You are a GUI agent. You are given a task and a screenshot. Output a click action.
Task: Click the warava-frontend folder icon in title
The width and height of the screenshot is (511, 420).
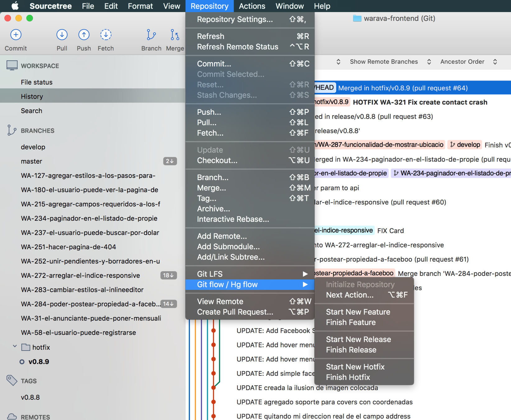point(357,18)
